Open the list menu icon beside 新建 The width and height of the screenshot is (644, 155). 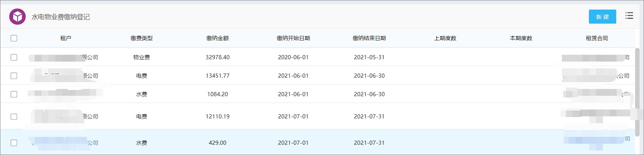(x=629, y=16)
